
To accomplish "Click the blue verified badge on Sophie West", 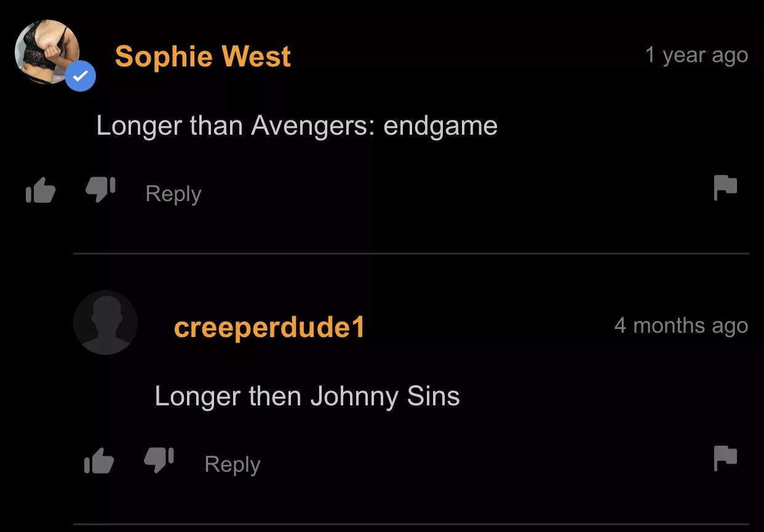I will point(81,76).
